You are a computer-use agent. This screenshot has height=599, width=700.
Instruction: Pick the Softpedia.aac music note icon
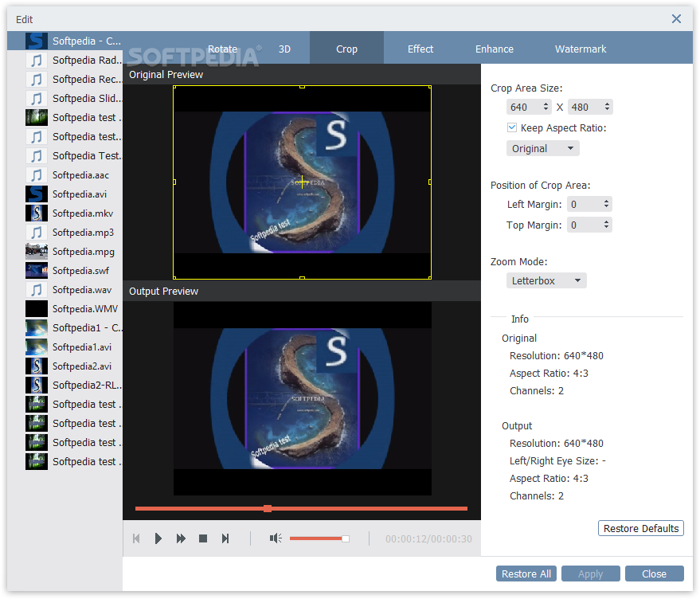click(x=37, y=175)
